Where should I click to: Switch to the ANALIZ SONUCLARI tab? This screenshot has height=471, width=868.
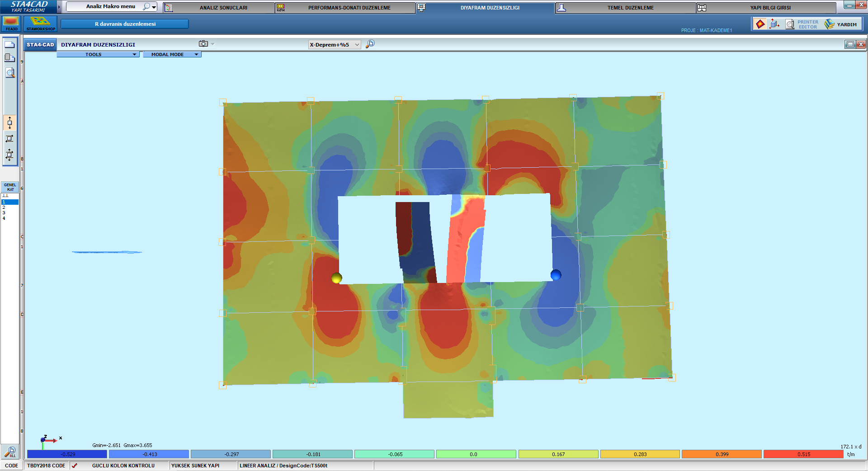coord(223,8)
